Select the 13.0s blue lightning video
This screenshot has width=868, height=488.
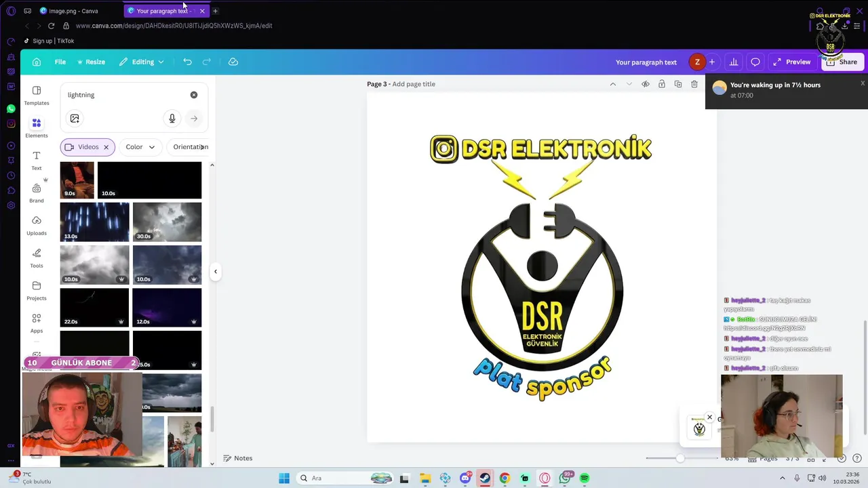tap(94, 222)
